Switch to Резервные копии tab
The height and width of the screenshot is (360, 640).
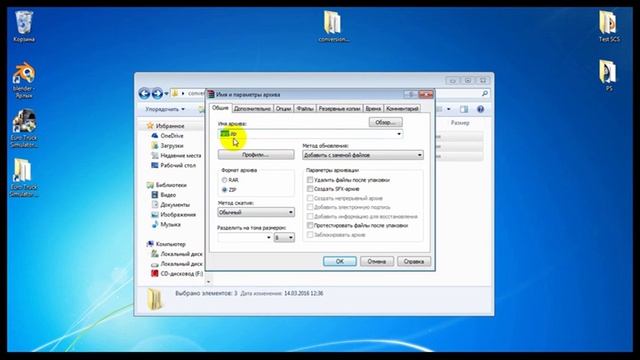coord(339,109)
